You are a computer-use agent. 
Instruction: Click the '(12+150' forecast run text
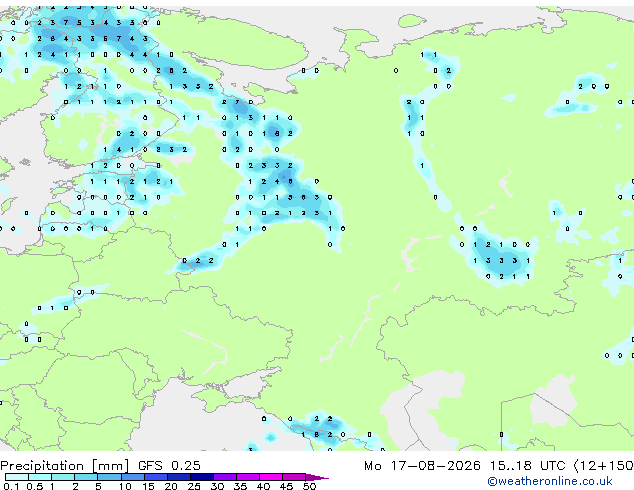pos(604,466)
